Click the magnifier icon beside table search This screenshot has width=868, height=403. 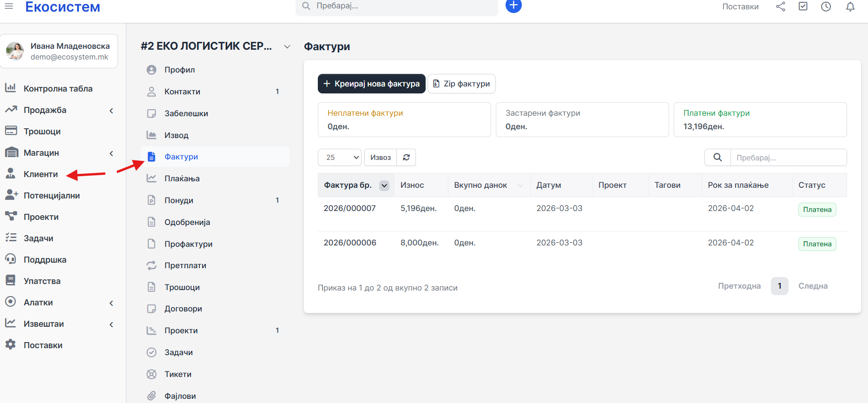(717, 158)
